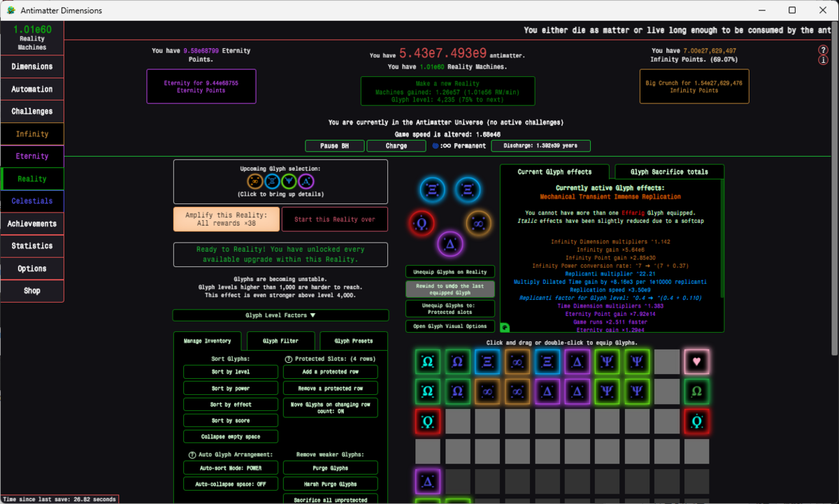
Task: Click Sort by effect
Action: click(231, 404)
